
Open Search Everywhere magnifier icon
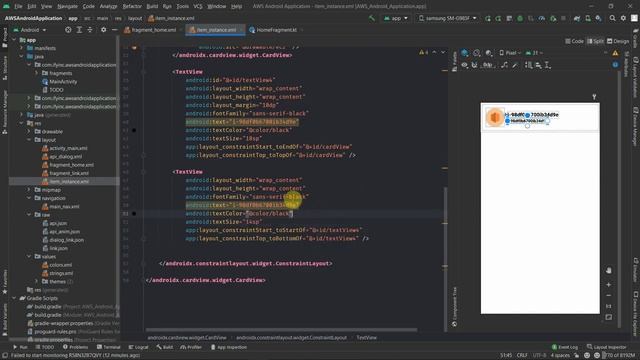[612, 18]
